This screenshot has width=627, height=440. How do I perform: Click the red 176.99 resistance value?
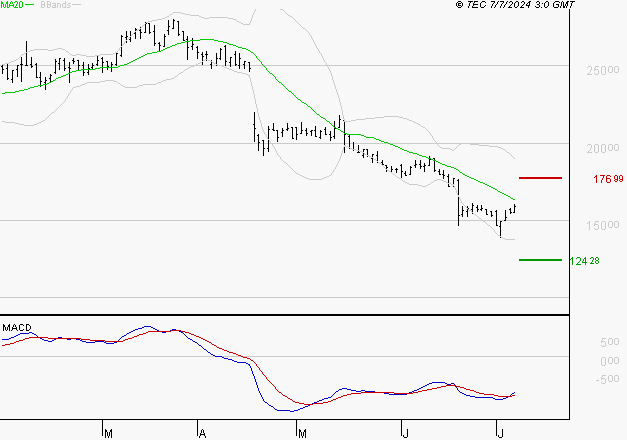(608, 179)
